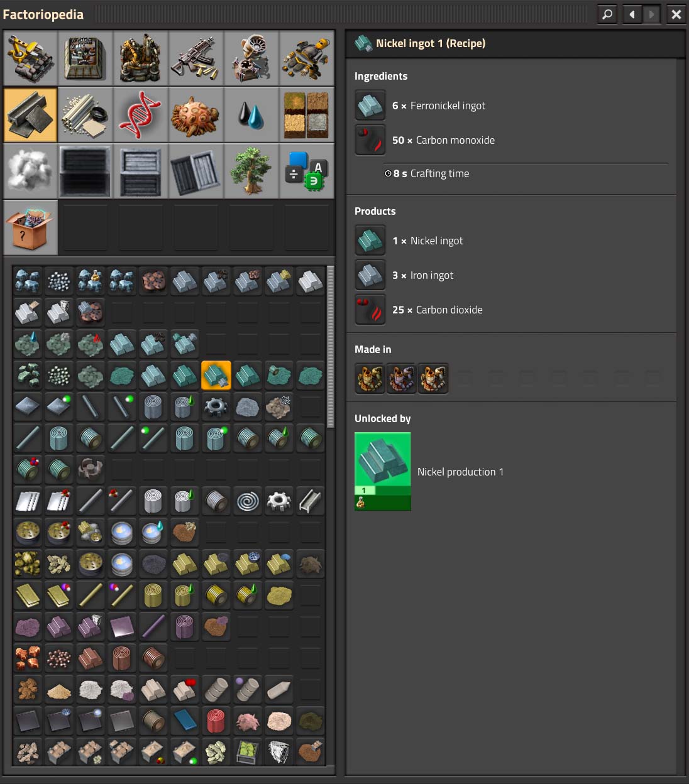Open the red DNA helix category
Image resolution: width=689 pixels, height=784 pixels.
point(141,115)
